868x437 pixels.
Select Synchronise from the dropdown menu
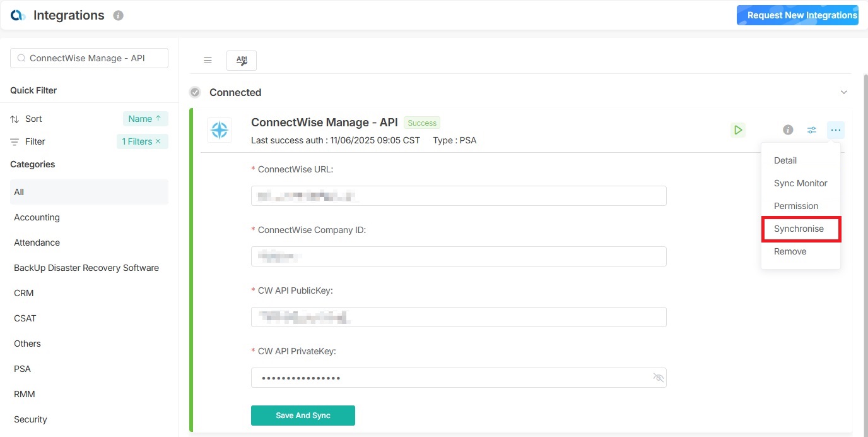[x=799, y=229]
